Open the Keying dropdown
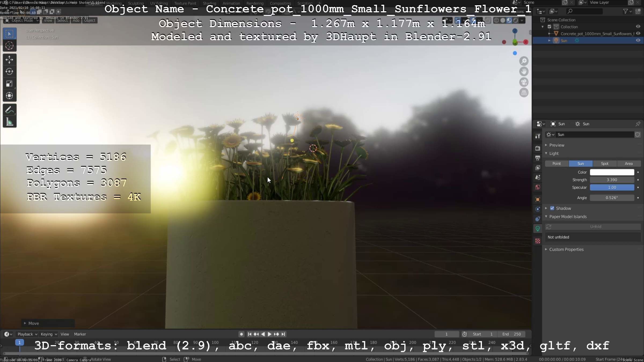The width and height of the screenshot is (644, 362). (49, 334)
